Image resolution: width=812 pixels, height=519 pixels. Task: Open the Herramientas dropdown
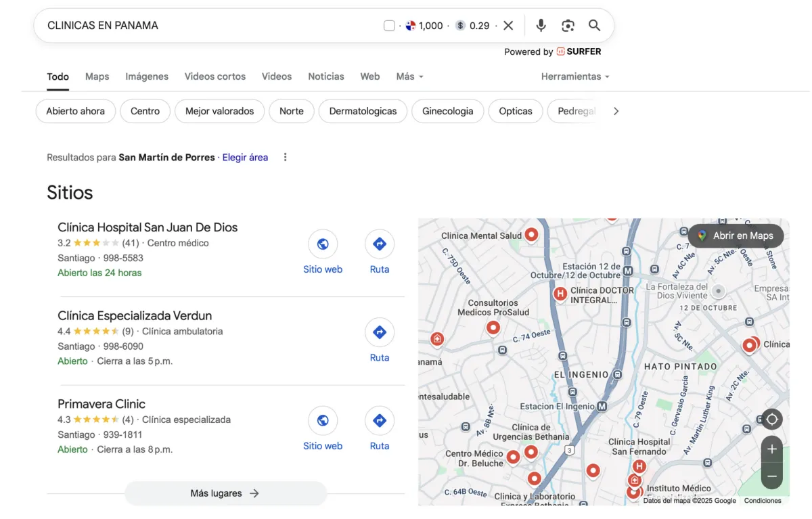575,76
